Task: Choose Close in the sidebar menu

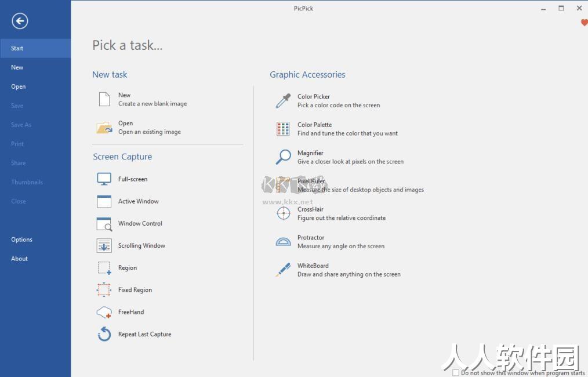Action: [x=35, y=201]
